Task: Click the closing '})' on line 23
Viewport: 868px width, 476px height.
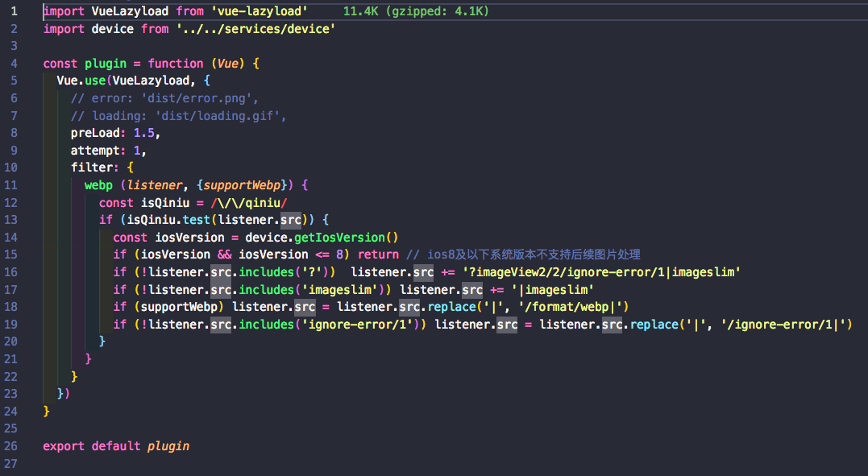Action: (x=63, y=394)
